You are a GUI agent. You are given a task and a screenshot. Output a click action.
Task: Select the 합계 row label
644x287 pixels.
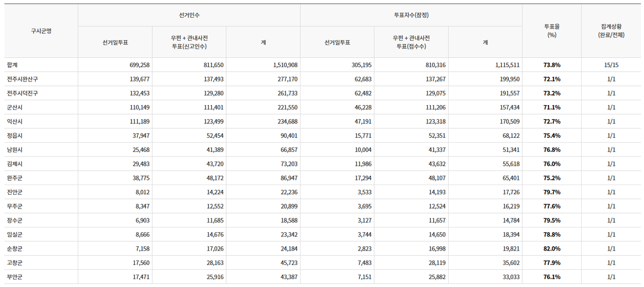(x=13, y=65)
